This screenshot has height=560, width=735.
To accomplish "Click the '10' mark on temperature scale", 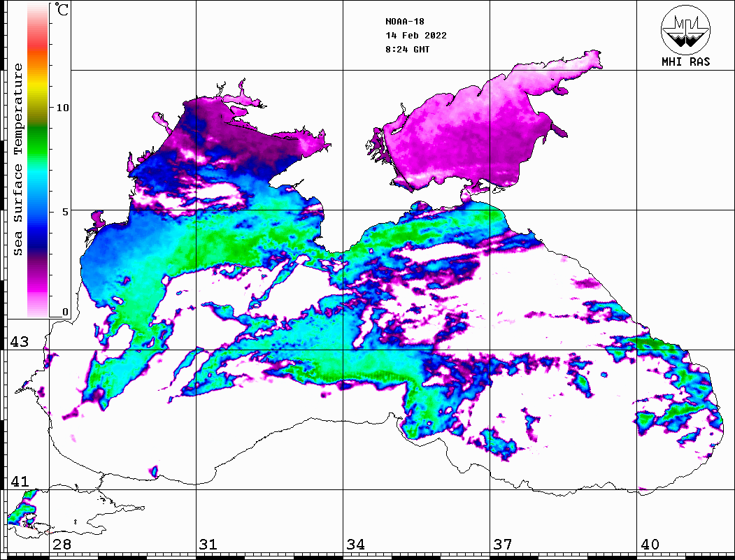I will coord(62,108).
